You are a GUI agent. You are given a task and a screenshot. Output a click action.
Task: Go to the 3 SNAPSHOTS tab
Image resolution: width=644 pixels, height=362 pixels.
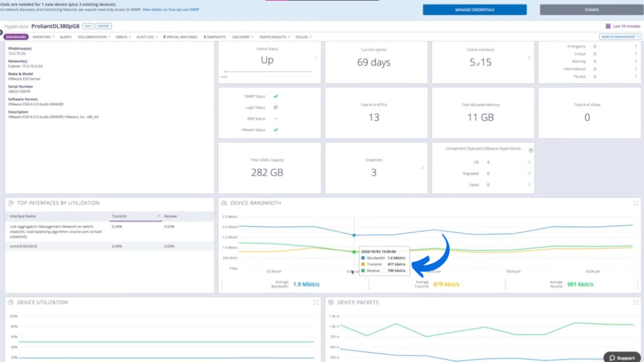tap(214, 37)
